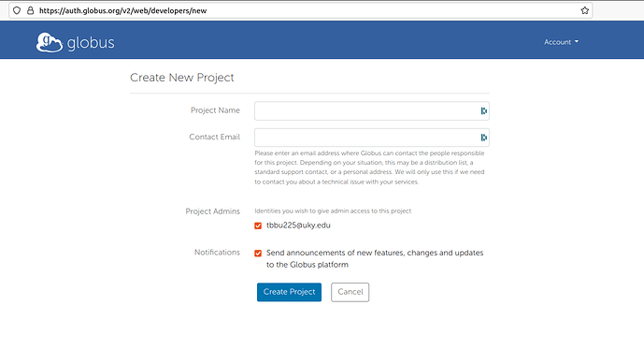
Task: Bookmark this page with the star icon
Action: pos(585,10)
